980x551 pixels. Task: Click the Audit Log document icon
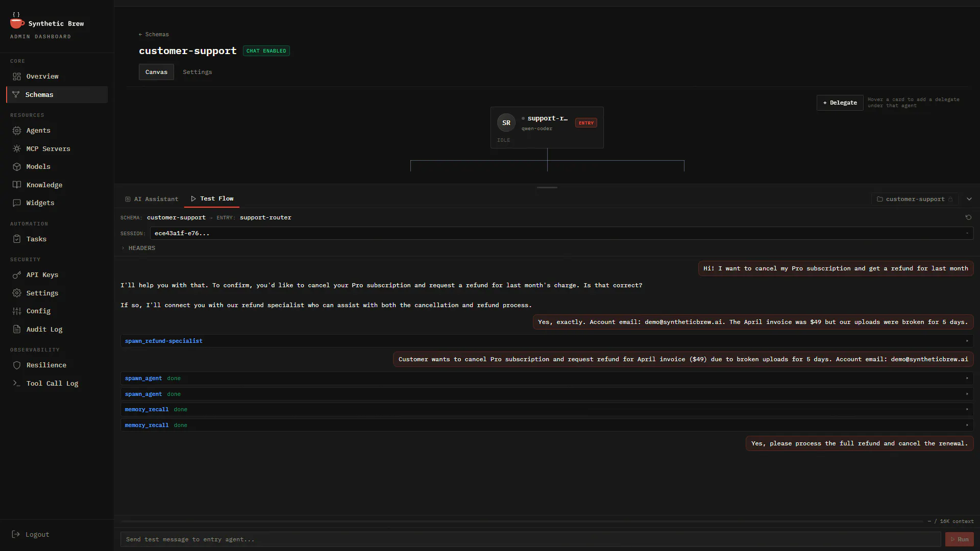[17, 330]
